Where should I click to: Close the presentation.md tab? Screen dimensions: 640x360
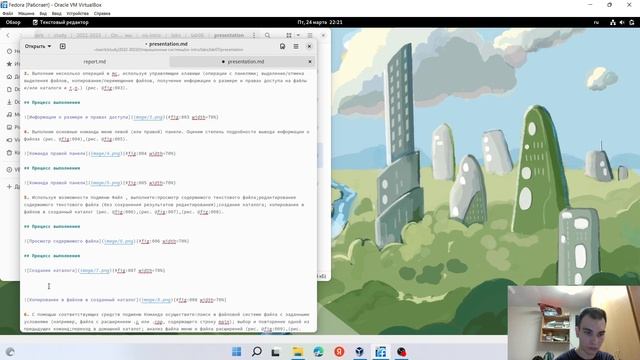[x=310, y=62]
